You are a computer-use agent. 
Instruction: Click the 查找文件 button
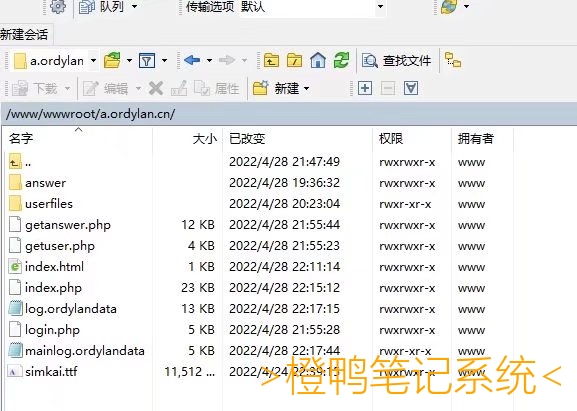(x=396, y=60)
